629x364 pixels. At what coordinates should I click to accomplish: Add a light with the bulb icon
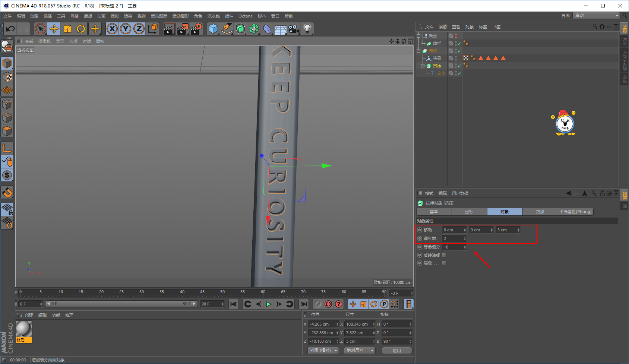click(x=307, y=29)
